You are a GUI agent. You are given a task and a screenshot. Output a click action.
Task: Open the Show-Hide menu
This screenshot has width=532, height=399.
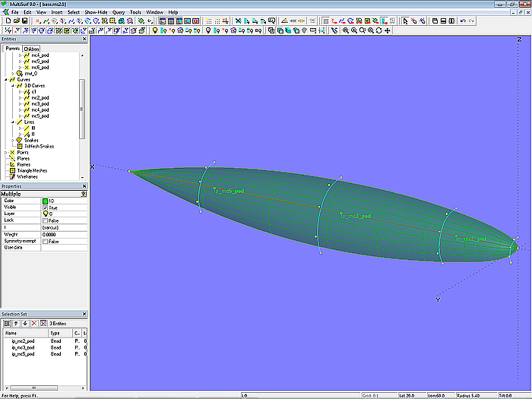coord(96,13)
